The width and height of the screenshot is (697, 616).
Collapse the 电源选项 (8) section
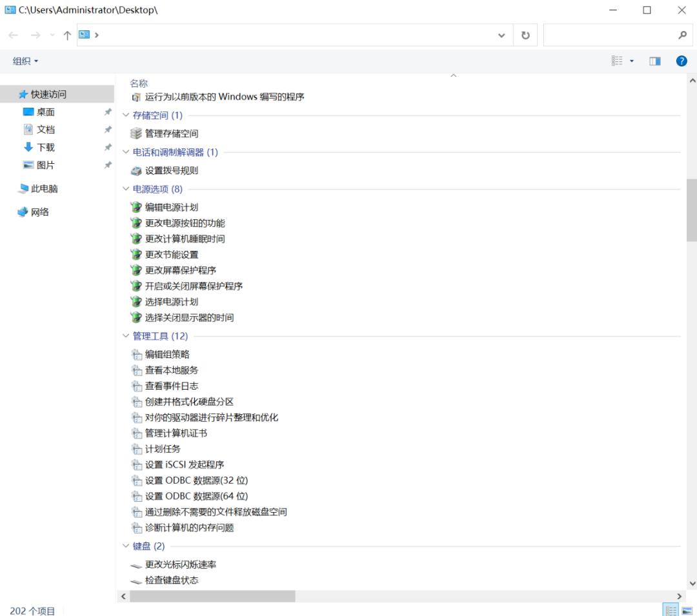pyautogui.click(x=126, y=188)
